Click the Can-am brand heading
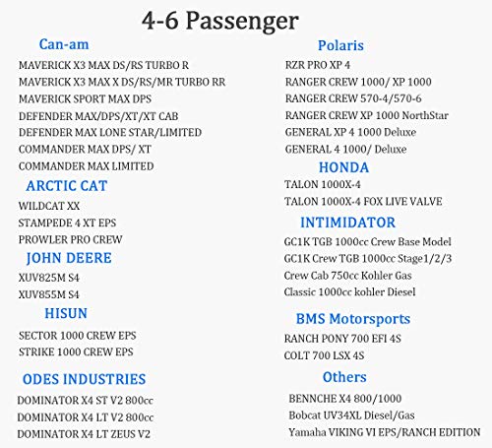The width and height of the screenshot is (492, 448). tap(64, 44)
